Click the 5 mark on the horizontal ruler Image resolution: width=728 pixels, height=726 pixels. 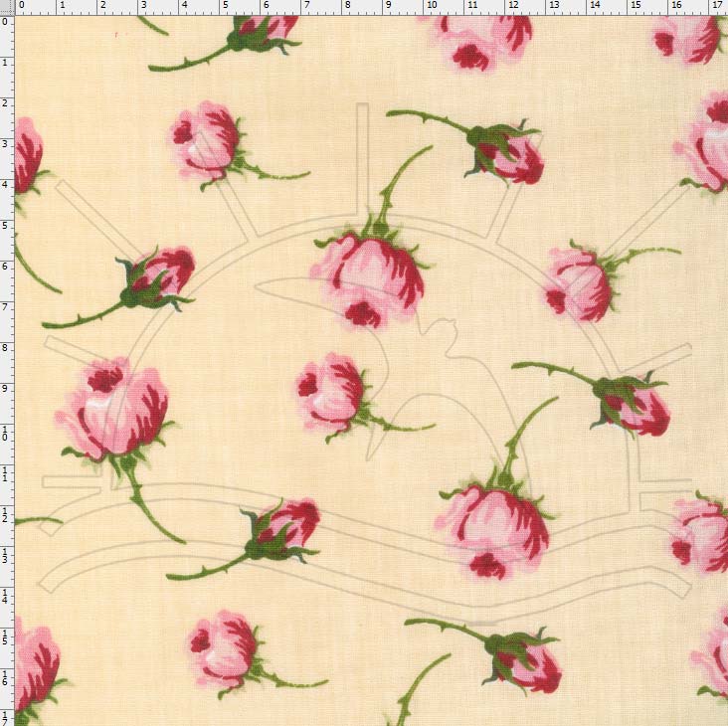tap(225, 5)
